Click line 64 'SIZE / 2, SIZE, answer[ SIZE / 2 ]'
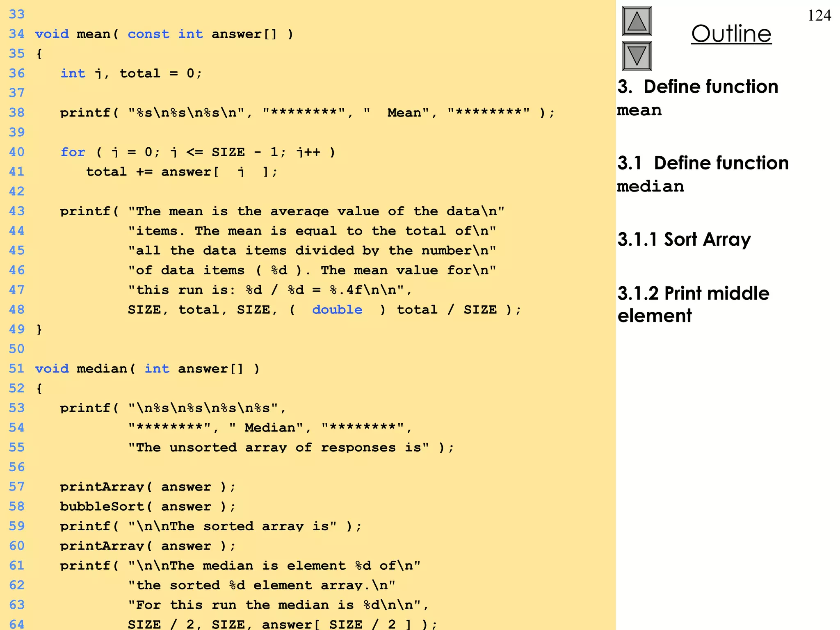The height and width of the screenshot is (630, 840). tap(283, 624)
